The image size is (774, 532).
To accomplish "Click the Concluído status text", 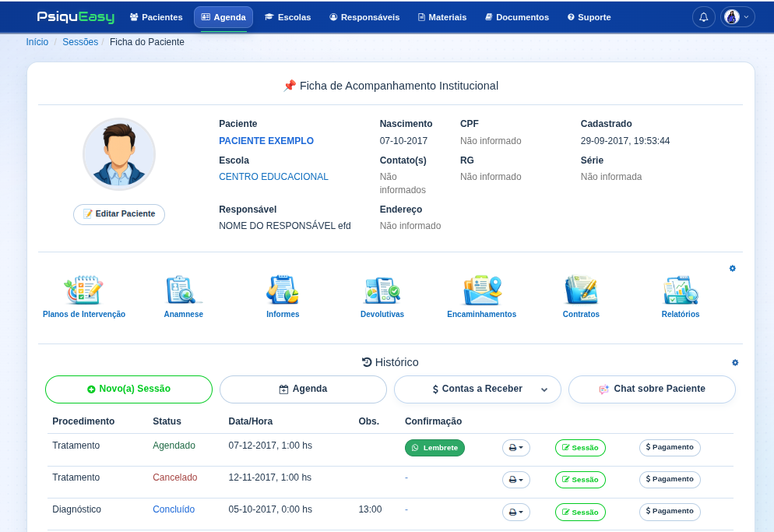I will [x=174, y=509].
